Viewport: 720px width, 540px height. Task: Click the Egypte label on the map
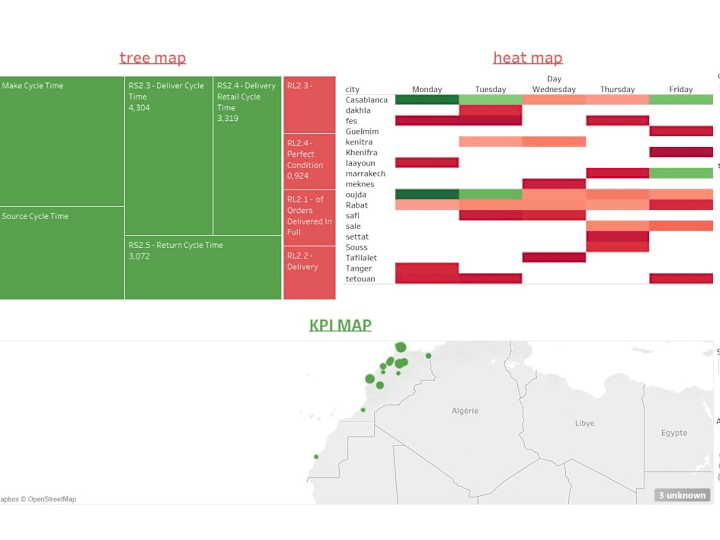[674, 433]
